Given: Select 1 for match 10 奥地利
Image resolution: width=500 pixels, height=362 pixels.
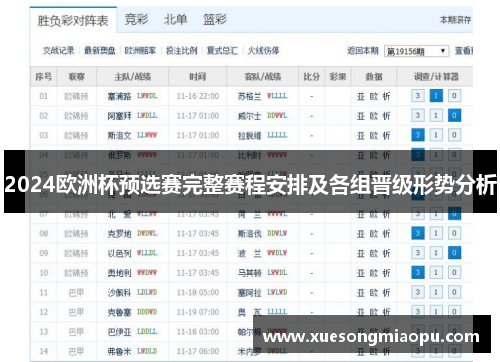Looking at the screenshot, I should click(x=436, y=273).
